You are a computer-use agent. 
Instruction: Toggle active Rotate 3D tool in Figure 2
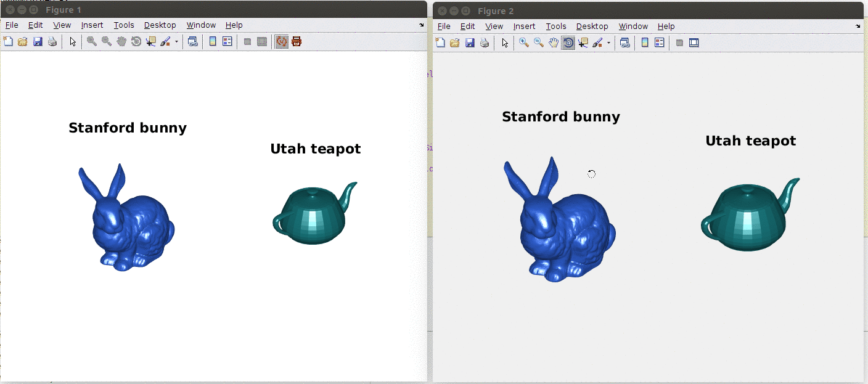(x=568, y=43)
